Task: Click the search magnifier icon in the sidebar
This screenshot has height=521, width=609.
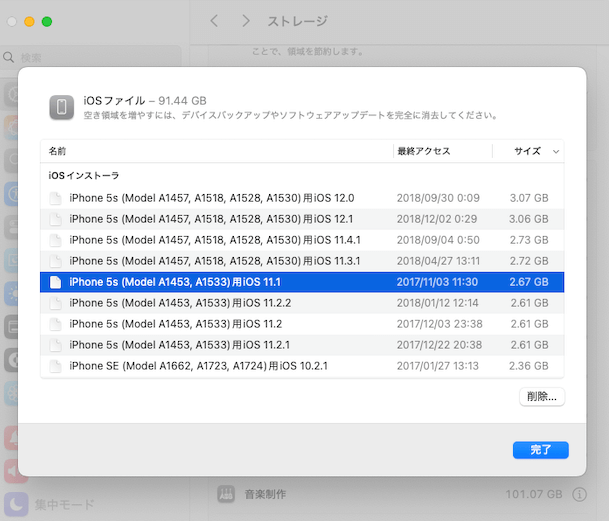Action: click(9, 58)
